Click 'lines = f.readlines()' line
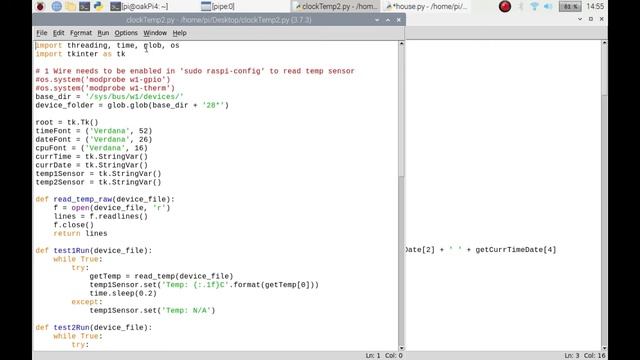This screenshot has width=640, height=360. (x=101, y=216)
